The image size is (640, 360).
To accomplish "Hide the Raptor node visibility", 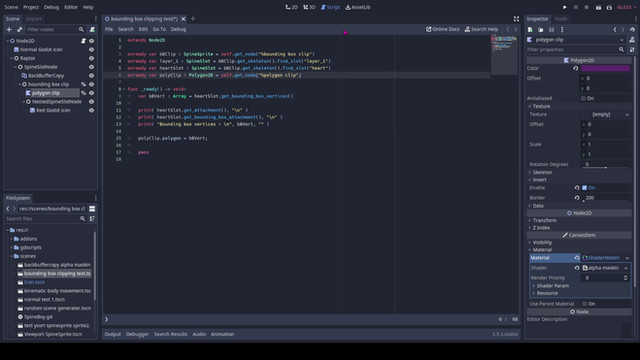I will pyautogui.click(x=91, y=58).
